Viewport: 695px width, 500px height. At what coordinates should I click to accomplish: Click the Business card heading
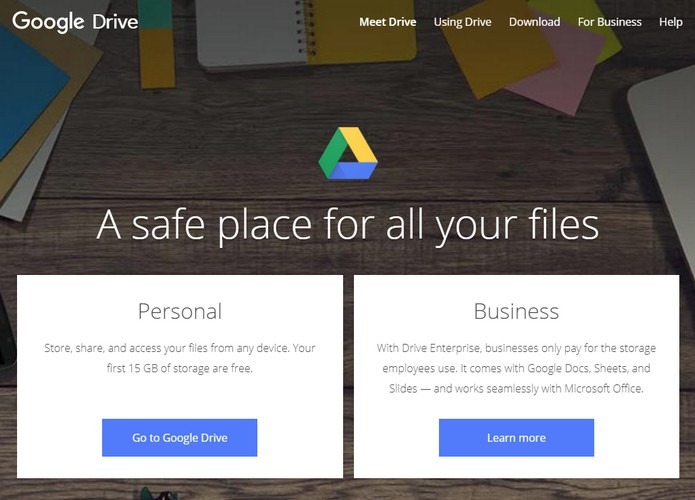[x=516, y=311]
